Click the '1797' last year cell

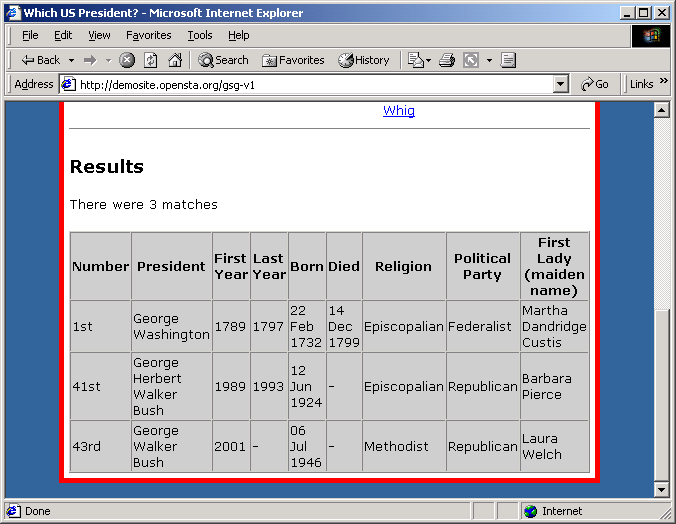pyautogui.click(x=269, y=326)
